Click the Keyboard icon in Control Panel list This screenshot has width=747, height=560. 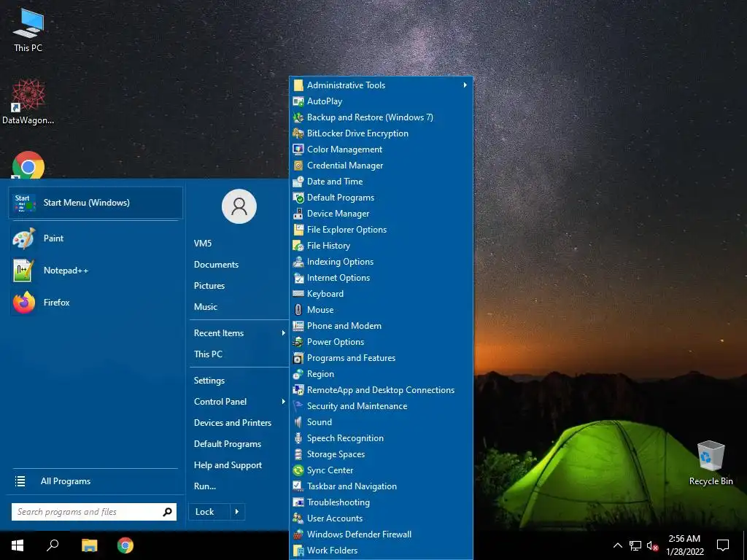coord(298,293)
